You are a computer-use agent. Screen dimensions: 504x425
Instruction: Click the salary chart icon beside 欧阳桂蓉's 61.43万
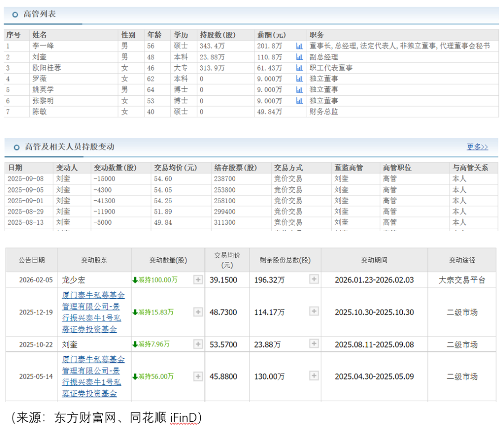(299, 68)
